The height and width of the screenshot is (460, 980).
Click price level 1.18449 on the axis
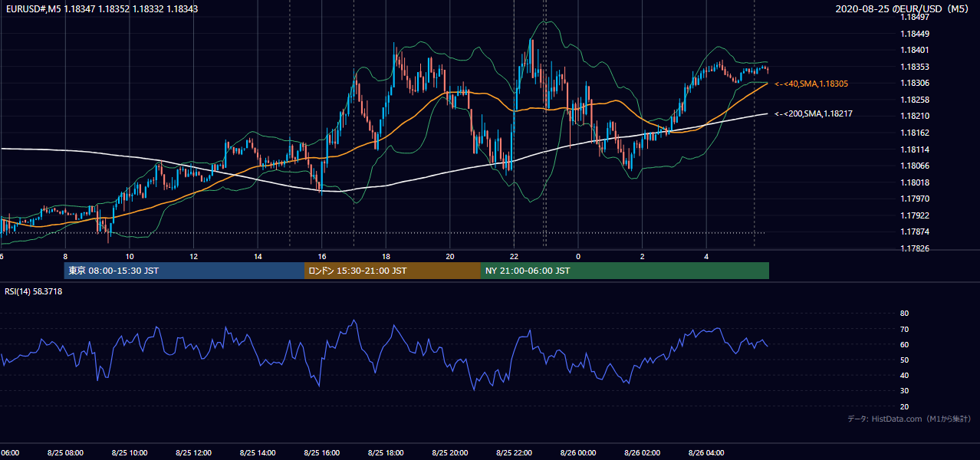pyautogui.click(x=915, y=34)
